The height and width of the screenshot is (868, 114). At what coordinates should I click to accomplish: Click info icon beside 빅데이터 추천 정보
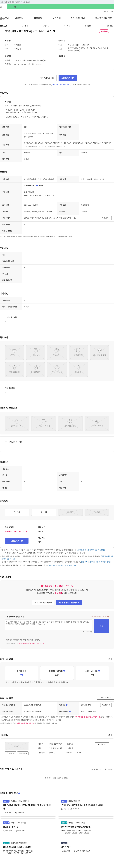coord(19,793)
